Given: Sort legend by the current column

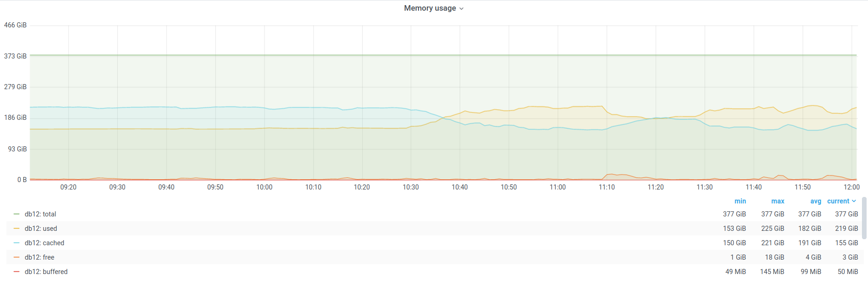Looking at the screenshot, I should pyautogui.click(x=838, y=201).
